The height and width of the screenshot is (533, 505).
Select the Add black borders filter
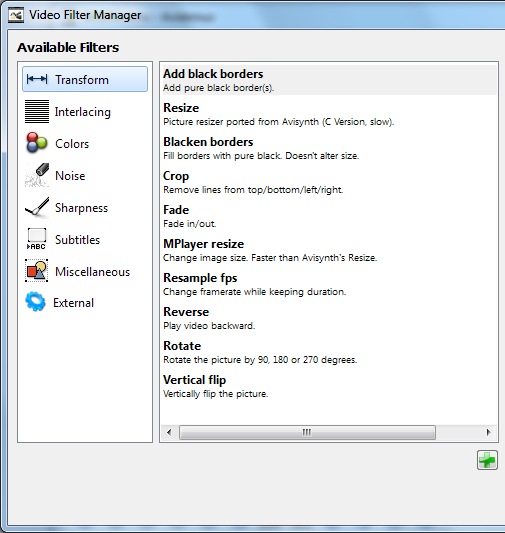pos(213,74)
